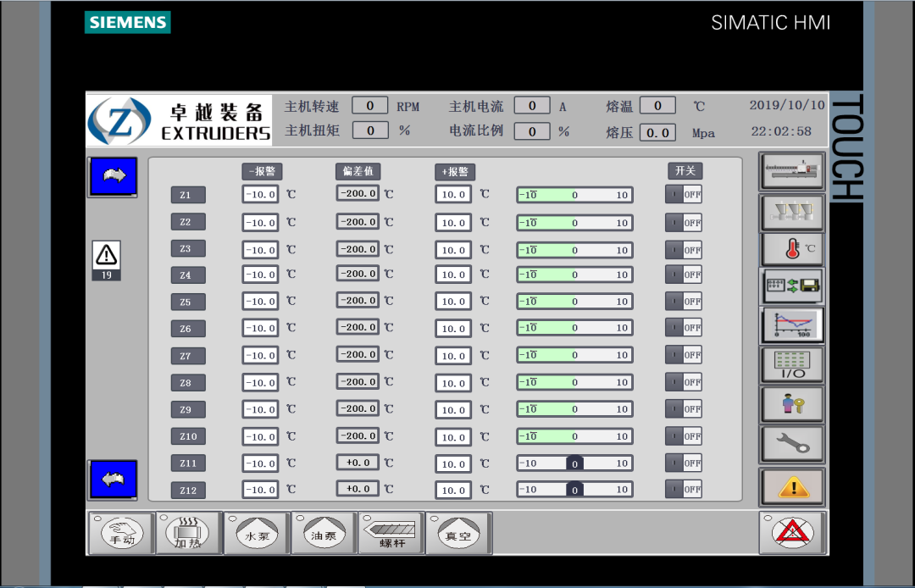The image size is (915, 588).
Task: Open the I/O status page
Action: click(791, 364)
